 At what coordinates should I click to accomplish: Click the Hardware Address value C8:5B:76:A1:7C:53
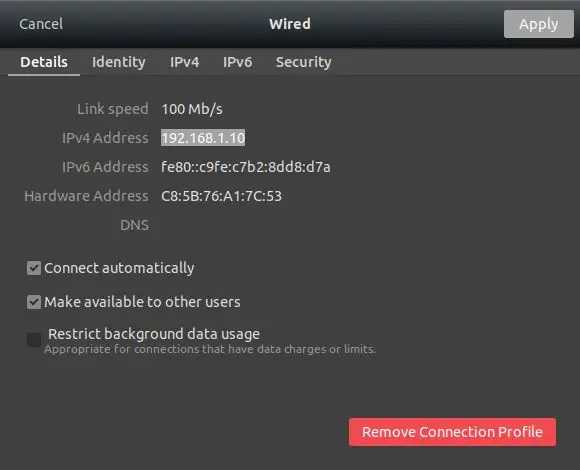(221, 196)
